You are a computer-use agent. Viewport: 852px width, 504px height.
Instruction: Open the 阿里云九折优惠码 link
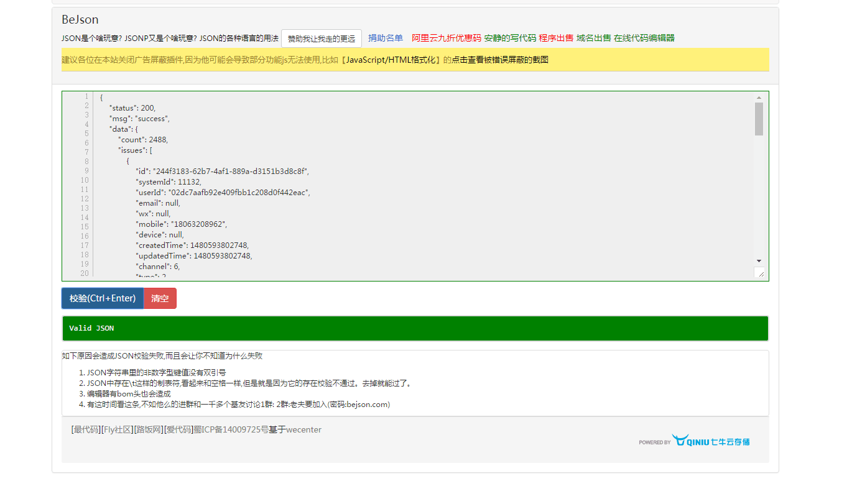click(x=447, y=38)
